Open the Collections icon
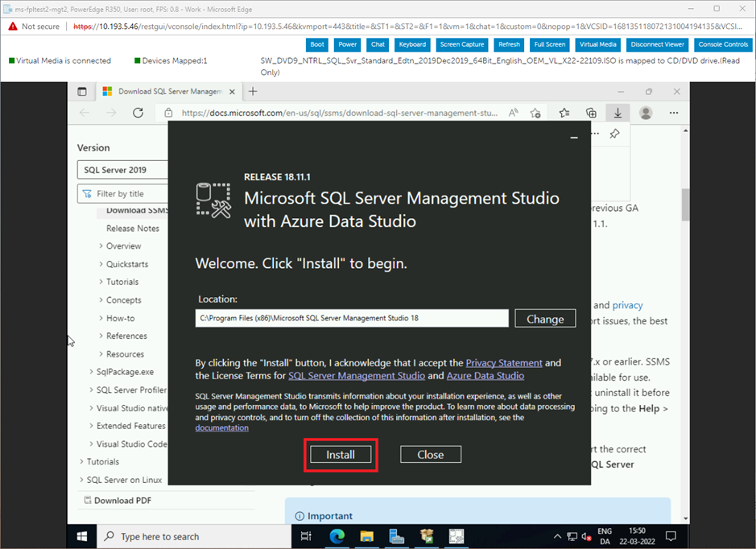This screenshot has height=549, width=756. click(591, 113)
